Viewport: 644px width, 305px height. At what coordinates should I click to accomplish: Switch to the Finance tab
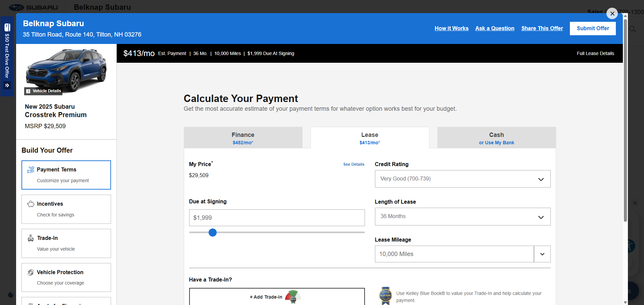point(243,138)
